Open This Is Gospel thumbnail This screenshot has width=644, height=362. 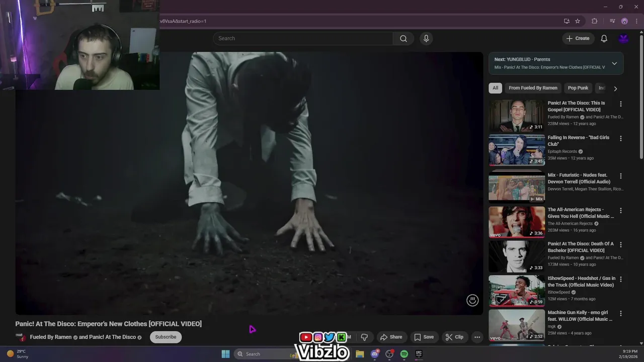coord(517,115)
